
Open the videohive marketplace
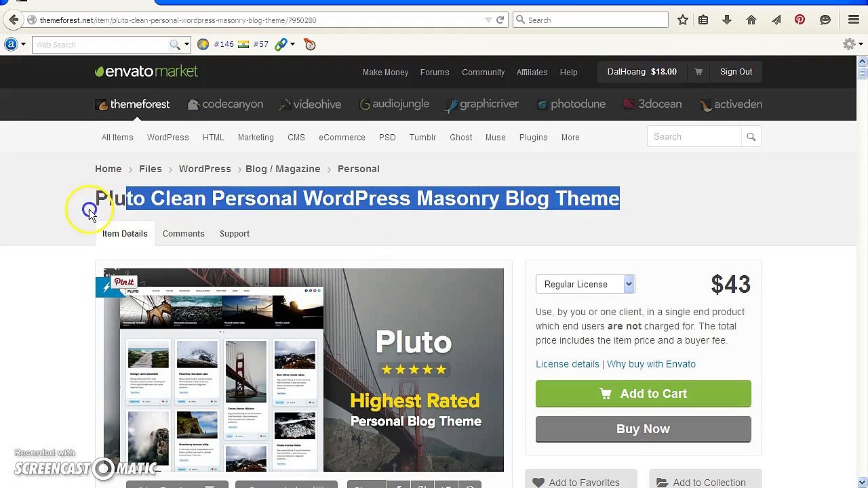coord(309,104)
